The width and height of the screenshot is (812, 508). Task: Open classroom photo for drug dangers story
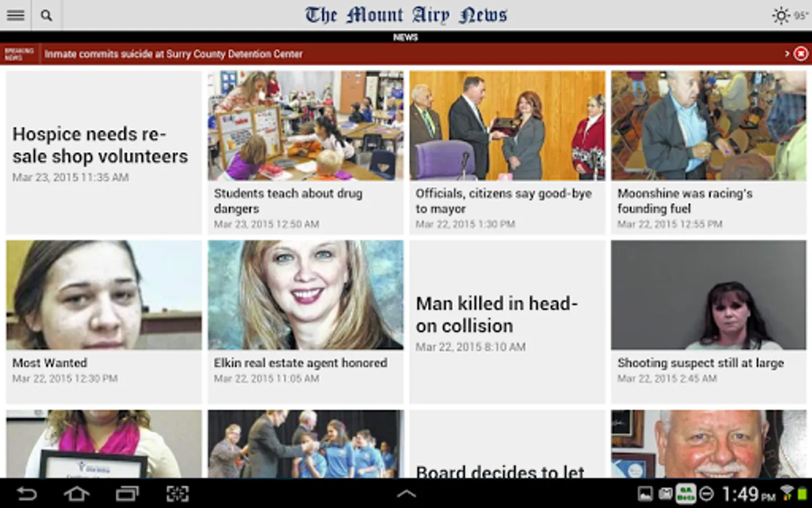click(x=306, y=125)
